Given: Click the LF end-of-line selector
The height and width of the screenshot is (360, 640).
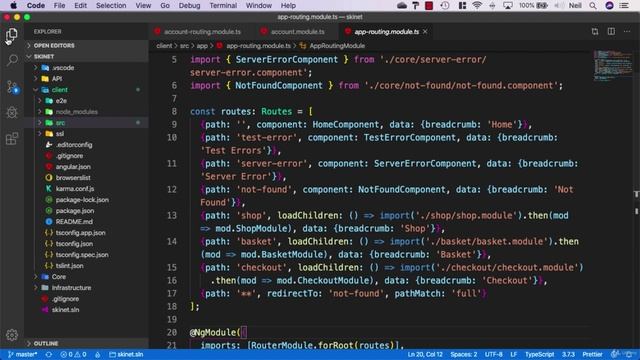Looking at the screenshot, I should pyautogui.click(x=513, y=354).
